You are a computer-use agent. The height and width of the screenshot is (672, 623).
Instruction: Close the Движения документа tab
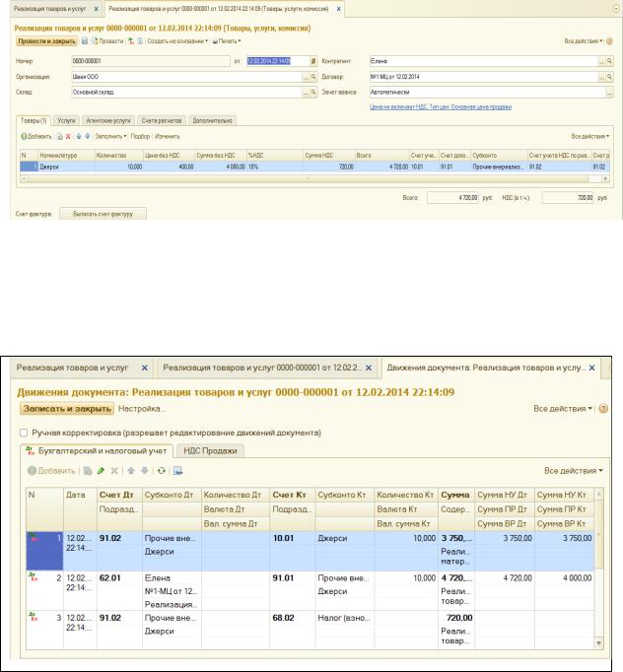click(x=592, y=368)
